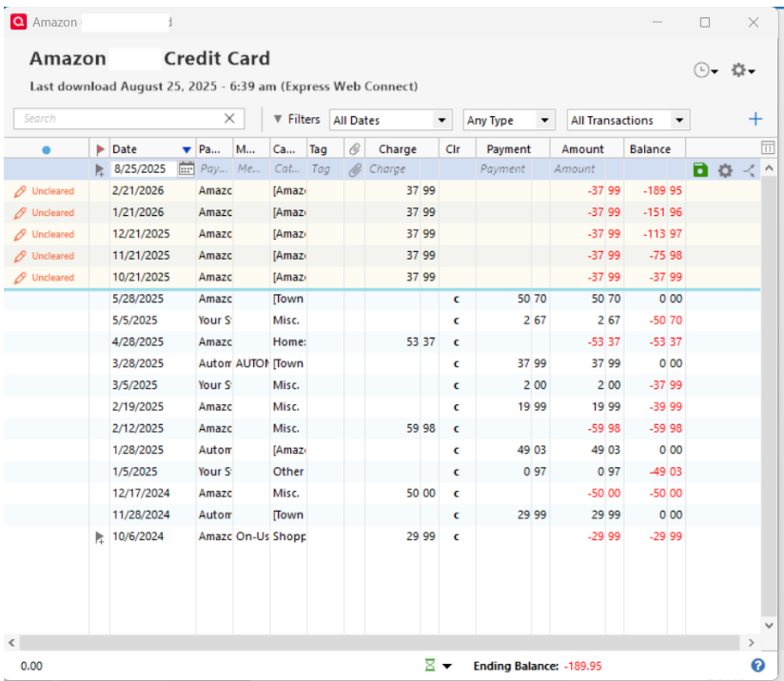Add a new transaction with the plus icon

755,119
